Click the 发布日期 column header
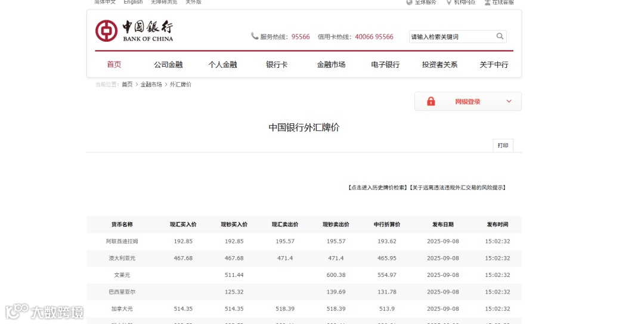644x324 pixels. pos(442,225)
